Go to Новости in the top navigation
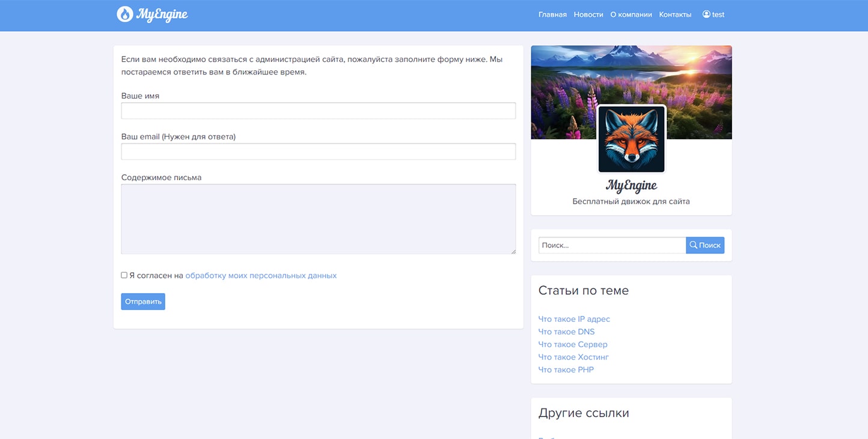Image resolution: width=868 pixels, height=439 pixels. [x=588, y=14]
